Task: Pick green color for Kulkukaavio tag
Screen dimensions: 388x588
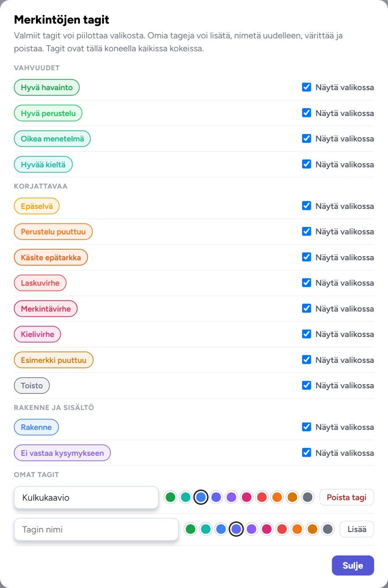Action: click(170, 497)
